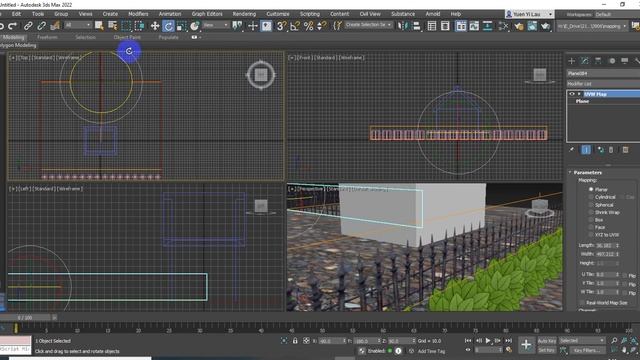Switch to the Hierarchy panel icon
Image resolution: width=640 pixels, height=360 pixels.
pos(598,61)
